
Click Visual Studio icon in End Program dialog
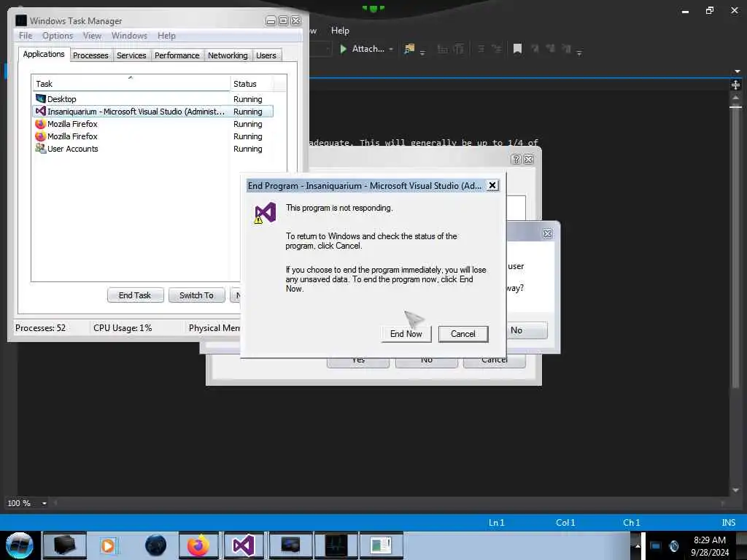click(x=266, y=213)
